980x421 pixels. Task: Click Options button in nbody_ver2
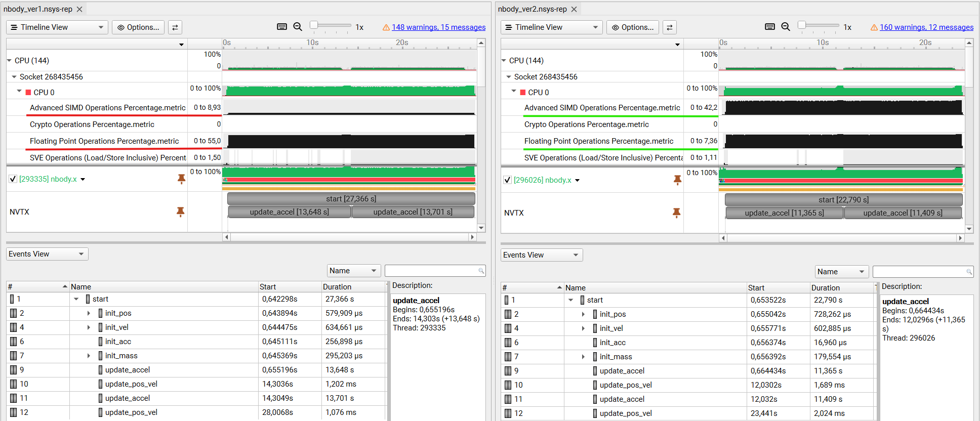633,27
